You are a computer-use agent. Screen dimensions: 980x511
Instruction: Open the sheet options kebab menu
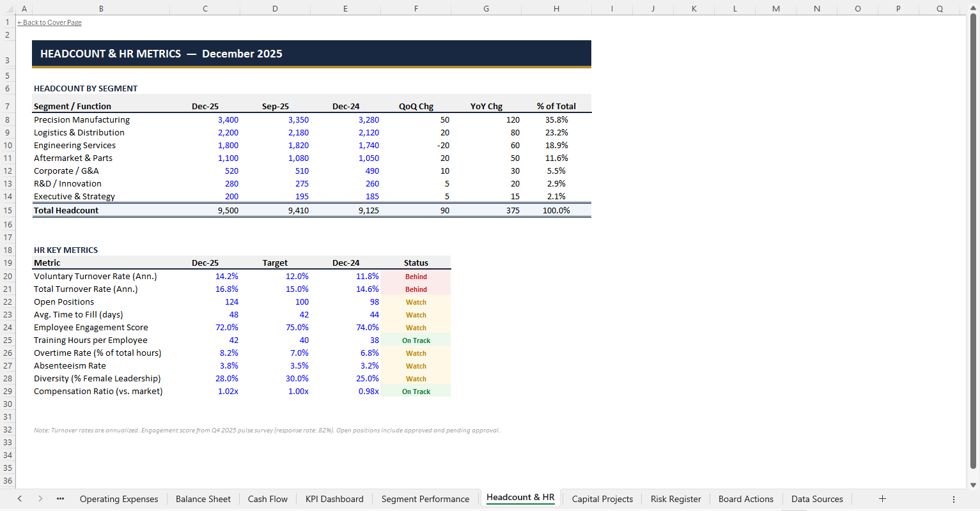click(x=954, y=499)
